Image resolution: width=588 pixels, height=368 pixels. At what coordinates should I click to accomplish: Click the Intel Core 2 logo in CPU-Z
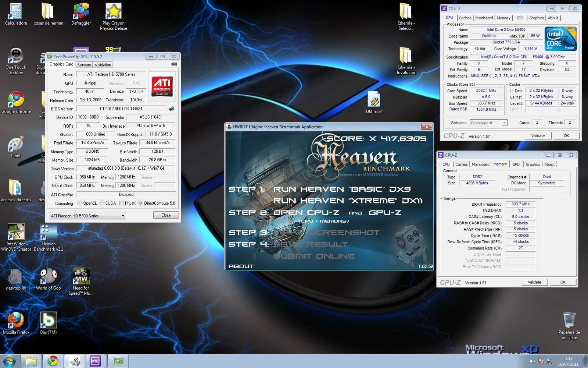point(561,39)
